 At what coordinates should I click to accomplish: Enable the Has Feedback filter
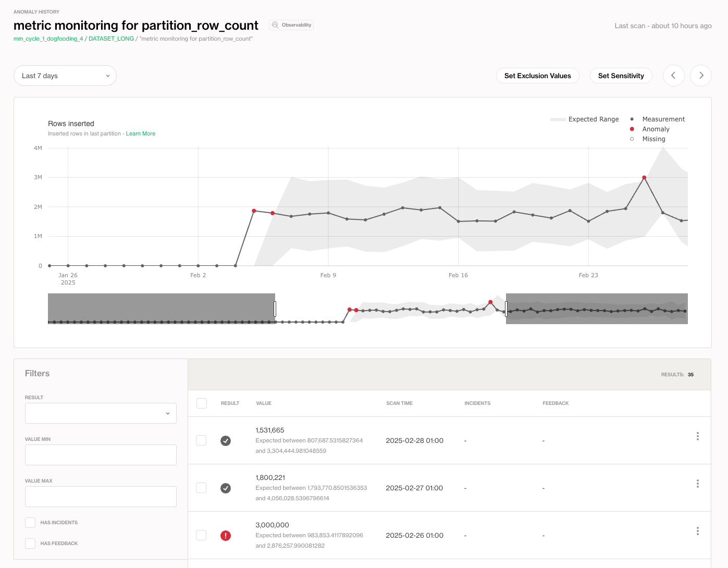[x=30, y=544]
